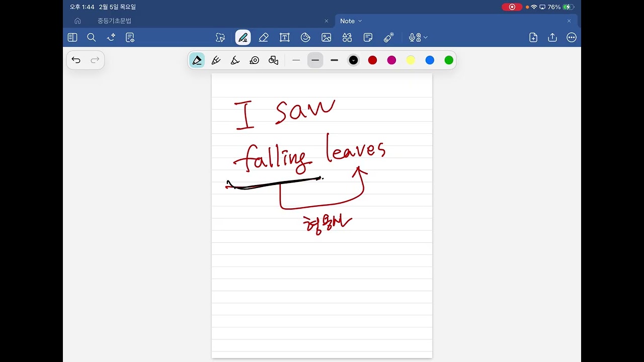Pick the red pen color
This screenshot has width=644, height=362.
372,60
